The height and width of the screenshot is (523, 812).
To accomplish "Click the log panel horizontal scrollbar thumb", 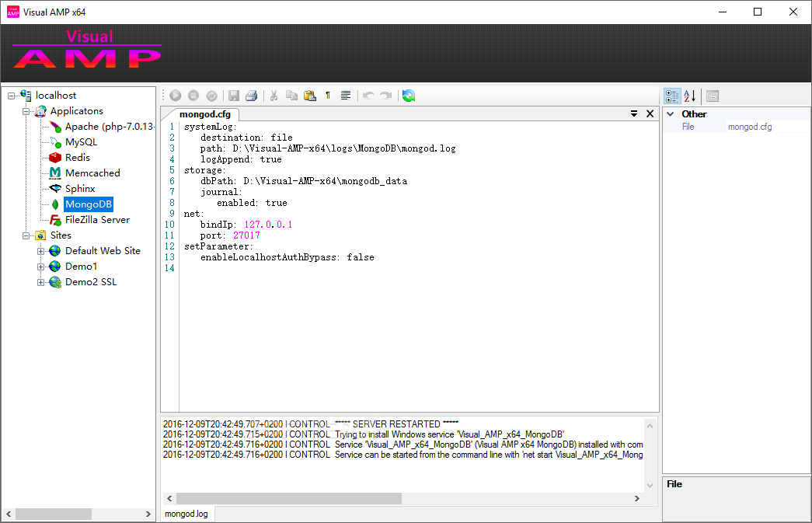I will tap(289, 498).
